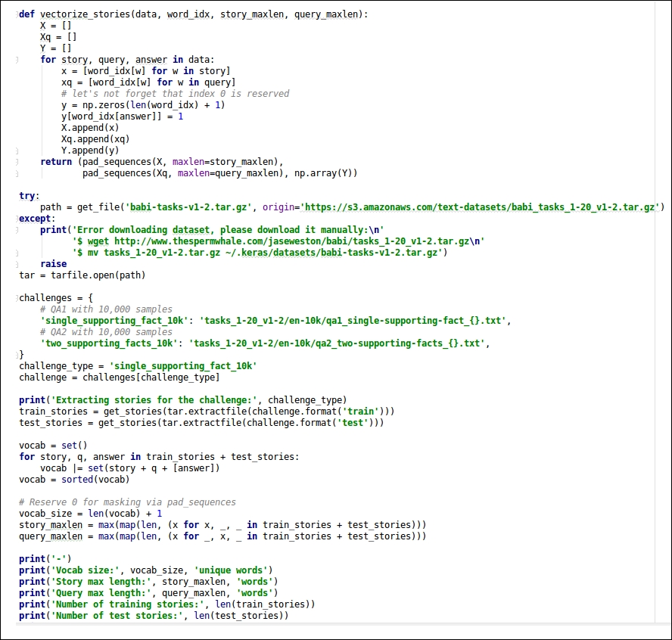Click the "print('Query max length:'" line

click(x=148, y=593)
